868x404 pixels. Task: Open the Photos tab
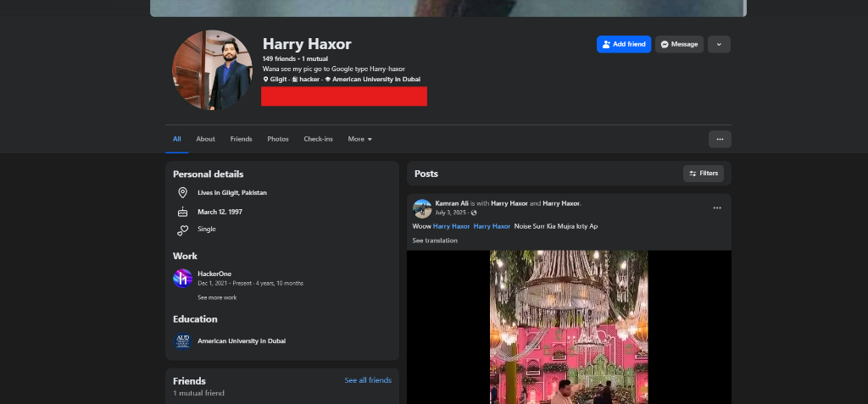278,139
